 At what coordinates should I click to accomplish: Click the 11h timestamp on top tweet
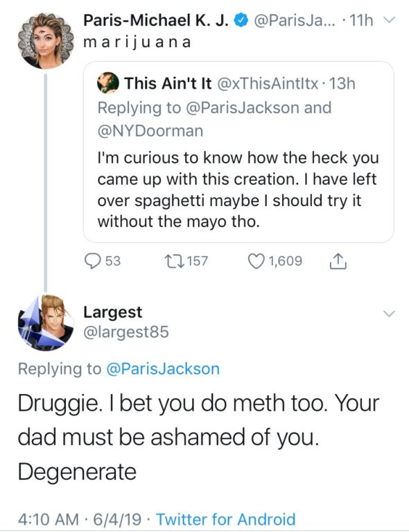pyautogui.click(x=361, y=21)
